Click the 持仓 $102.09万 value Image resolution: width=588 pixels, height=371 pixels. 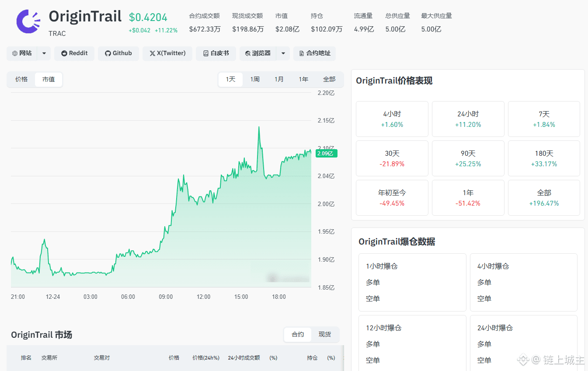tap(327, 29)
